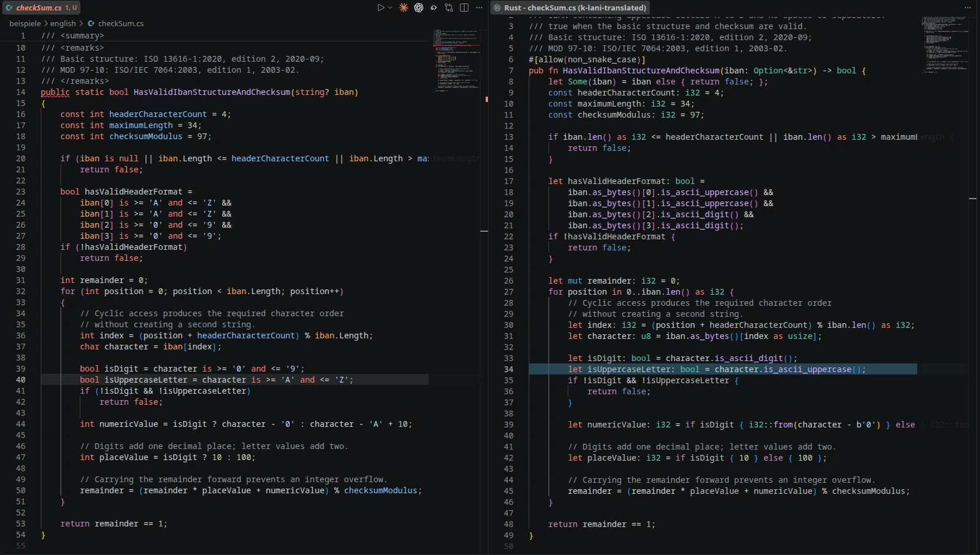The image size is (980, 555).
Task: Click the link-shaped icon in editor toolbar
Action: [434, 8]
